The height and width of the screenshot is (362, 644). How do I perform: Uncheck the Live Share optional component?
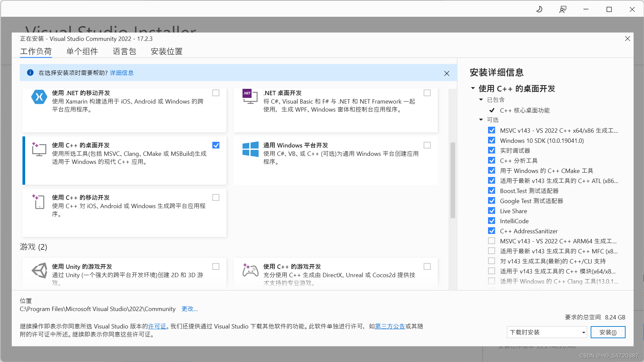pyautogui.click(x=491, y=211)
